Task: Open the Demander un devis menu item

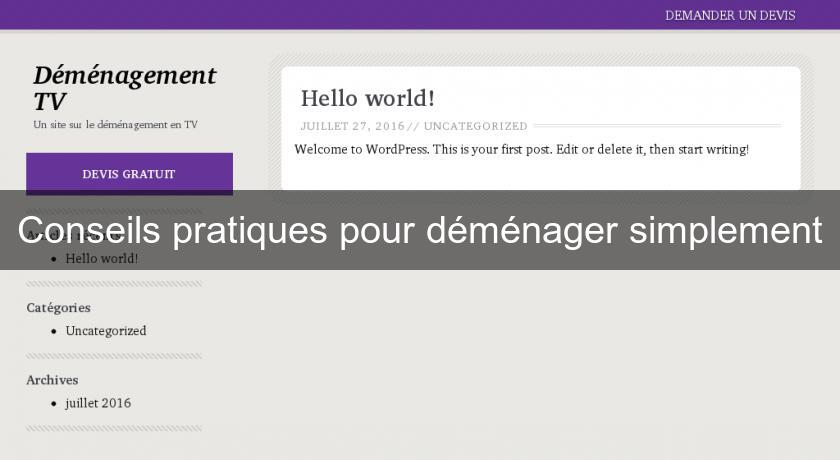Action: coord(730,15)
